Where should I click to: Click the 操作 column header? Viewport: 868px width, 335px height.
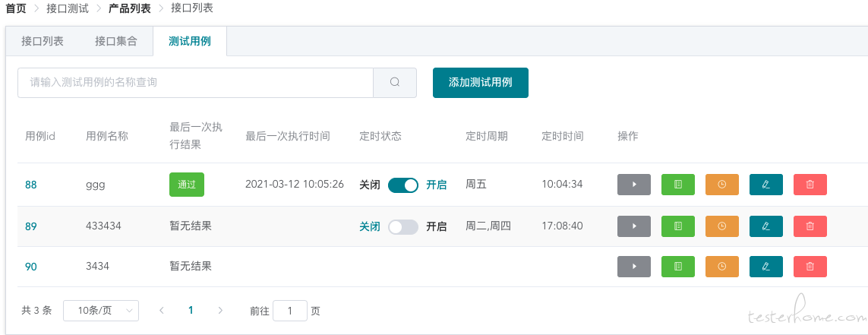[x=628, y=136]
